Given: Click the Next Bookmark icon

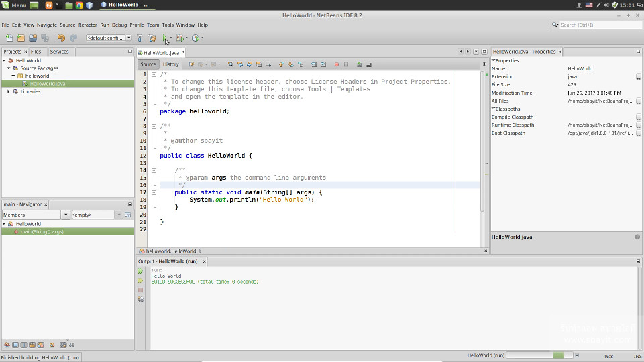Looking at the screenshot, I should (x=290, y=64).
